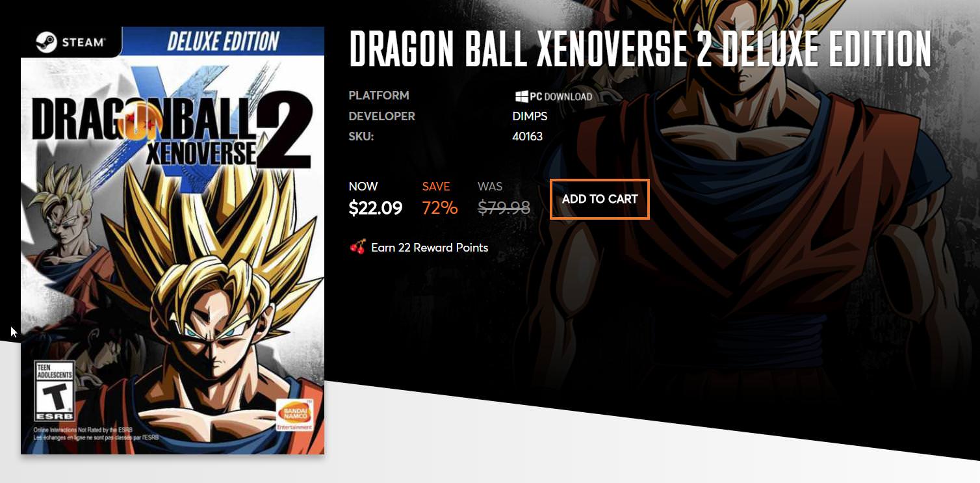Click the ESRB Teen rating icon

pyautogui.click(x=54, y=391)
